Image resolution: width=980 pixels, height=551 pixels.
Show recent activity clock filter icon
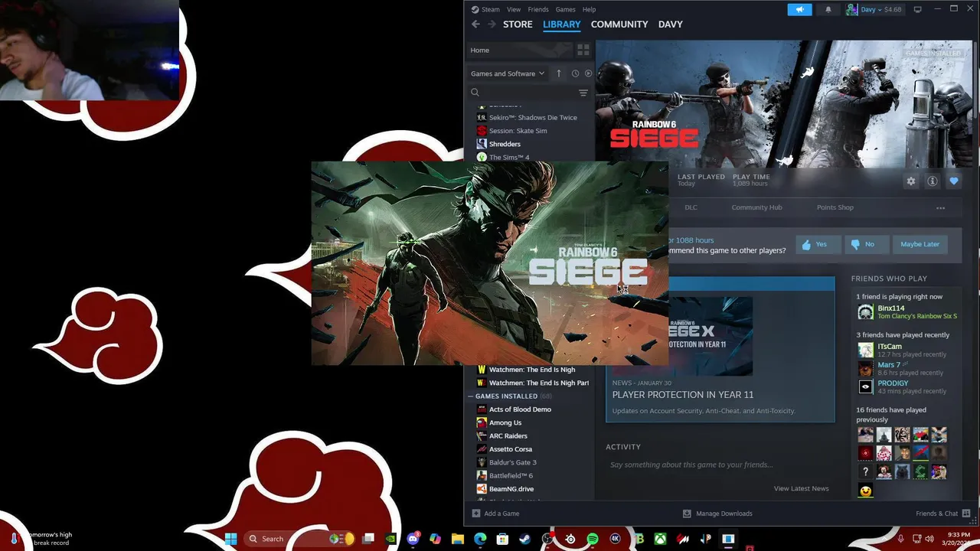pyautogui.click(x=575, y=73)
